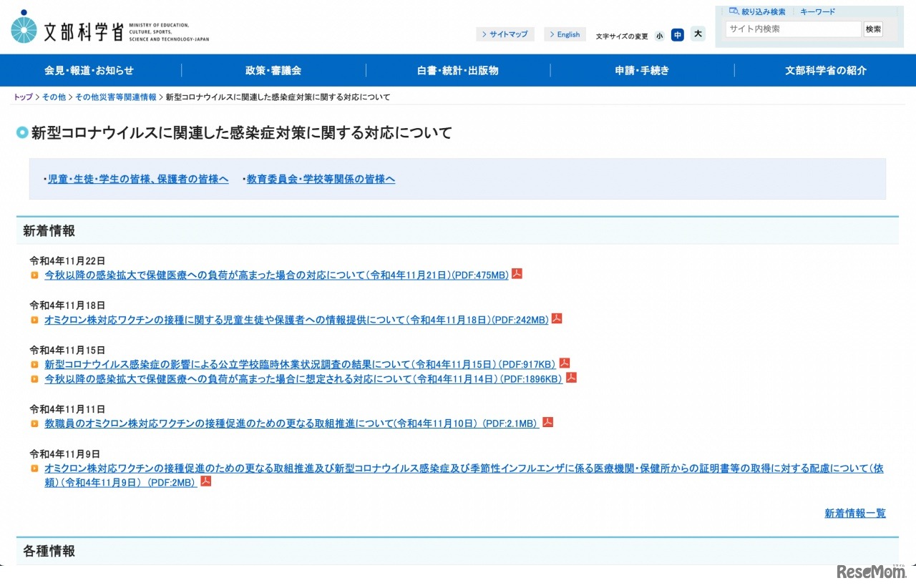Image resolution: width=916 pixels, height=588 pixels.
Task: Expand the 白書・統計・出版物 menu
Action: 458,70
